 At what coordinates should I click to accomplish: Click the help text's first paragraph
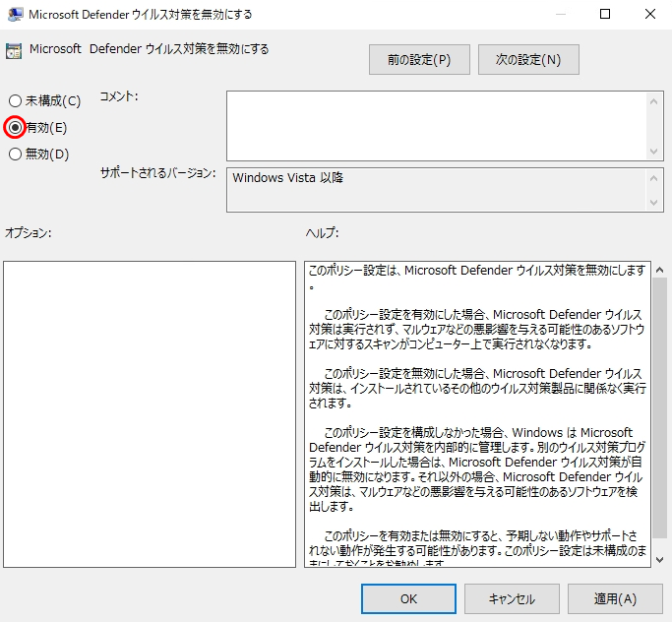point(477,278)
